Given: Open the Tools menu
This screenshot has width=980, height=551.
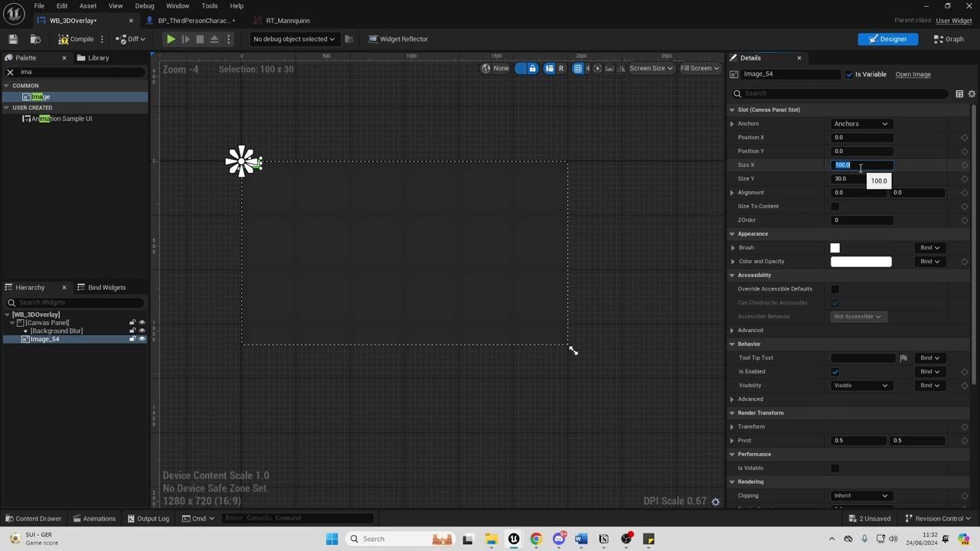Looking at the screenshot, I should coord(209,6).
